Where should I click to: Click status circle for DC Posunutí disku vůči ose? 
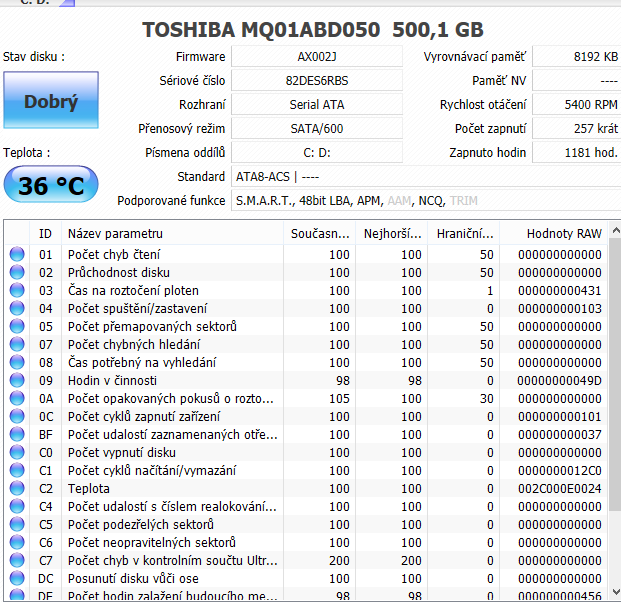(17, 578)
